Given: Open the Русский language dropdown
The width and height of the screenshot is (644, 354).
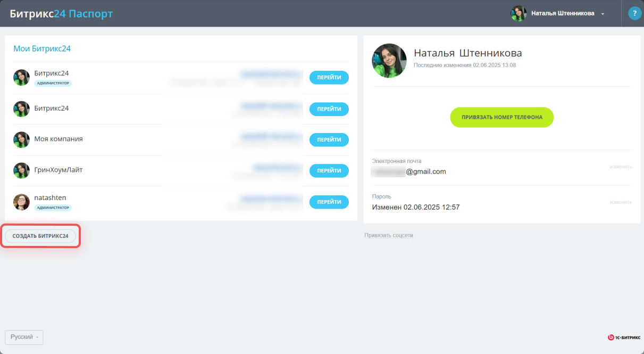Looking at the screenshot, I should pos(24,337).
